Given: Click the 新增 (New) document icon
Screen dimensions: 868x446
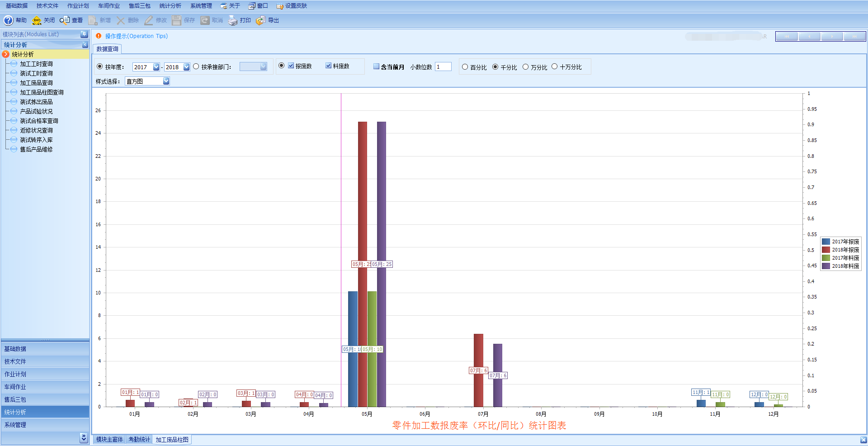Looking at the screenshot, I should point(93,20).
